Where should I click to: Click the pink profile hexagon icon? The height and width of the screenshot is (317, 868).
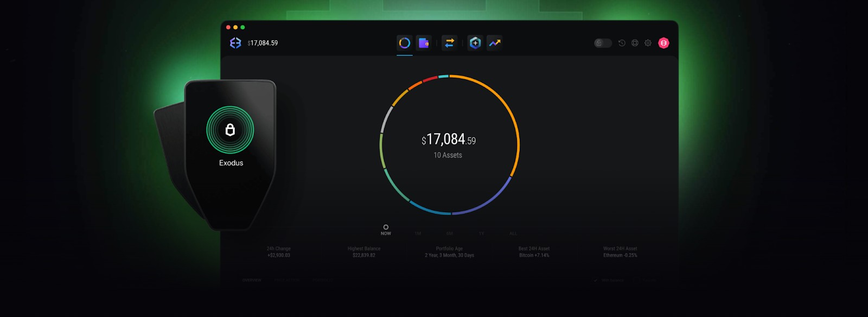pyautogui.click(x=663, y=43)
